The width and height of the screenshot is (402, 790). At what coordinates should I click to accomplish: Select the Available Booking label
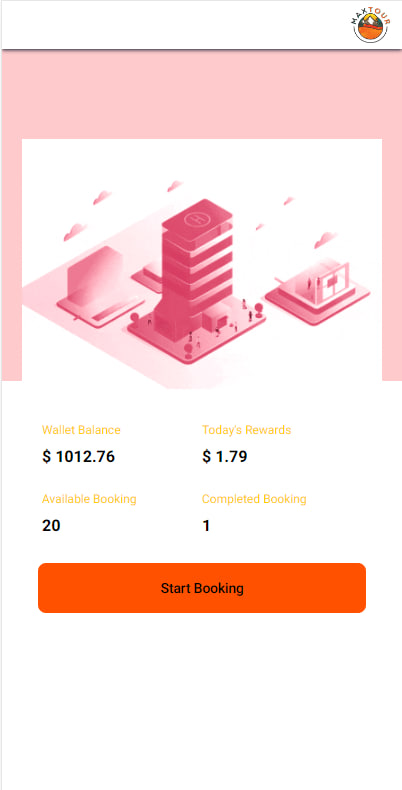tap(89, 499)
